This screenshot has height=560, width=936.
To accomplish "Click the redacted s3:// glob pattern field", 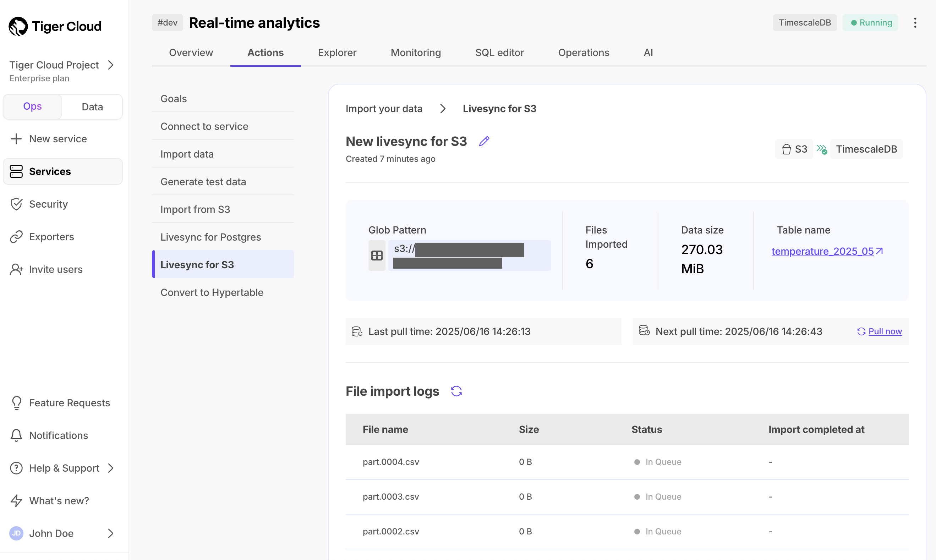I will [x=470, y=256].
